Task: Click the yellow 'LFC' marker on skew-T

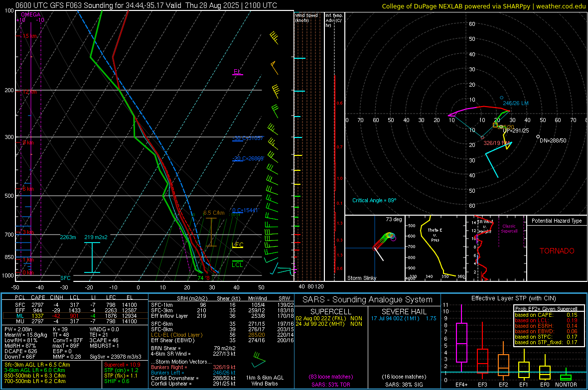Action: click(x=237, y=245)
